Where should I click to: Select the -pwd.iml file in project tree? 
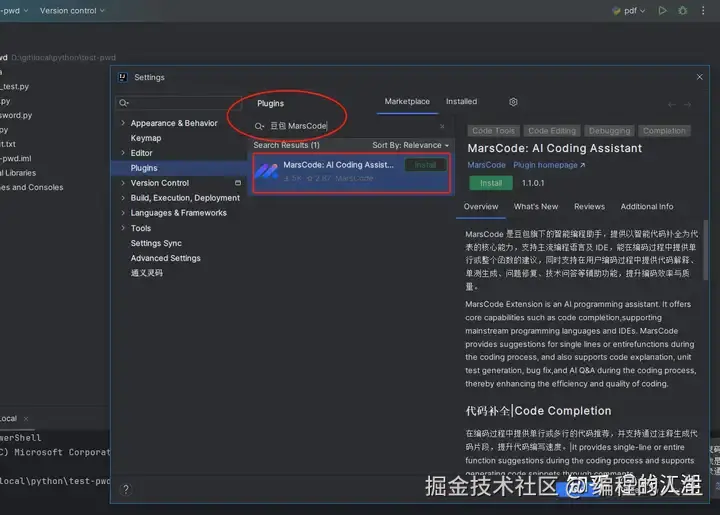(16, 158)
